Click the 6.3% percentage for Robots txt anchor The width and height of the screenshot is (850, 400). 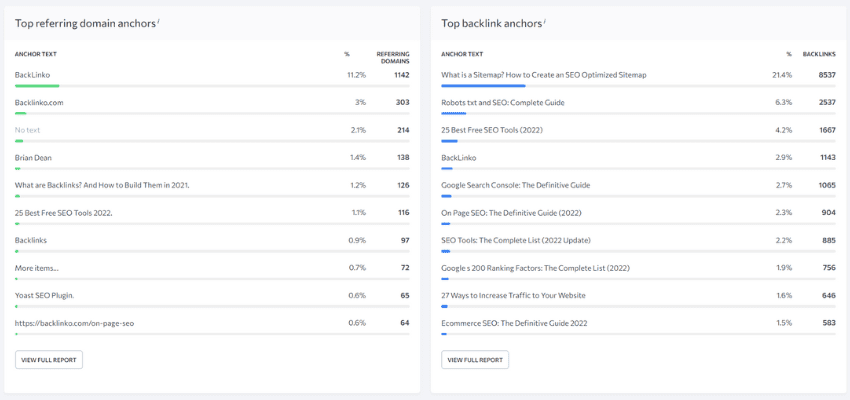coord(784,102)
